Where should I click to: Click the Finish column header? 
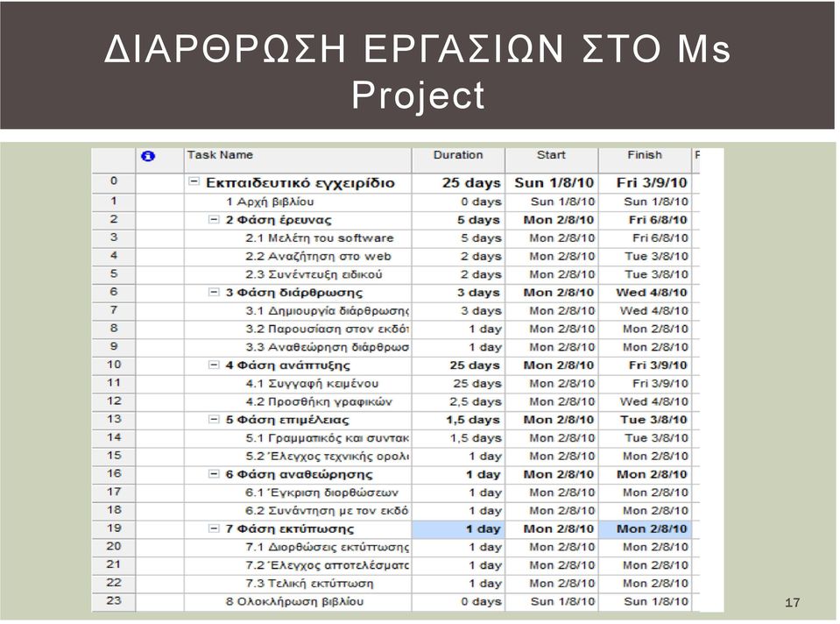tap(645, 160)
